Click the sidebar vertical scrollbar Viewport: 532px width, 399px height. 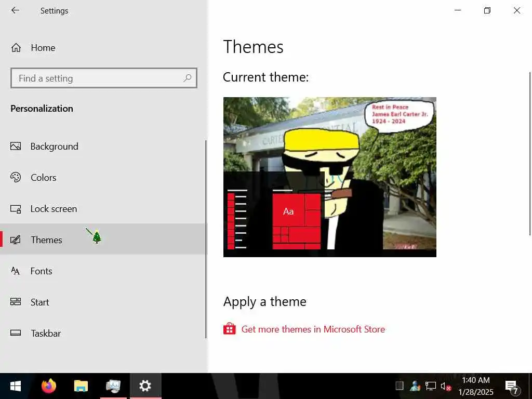point(206,239)
